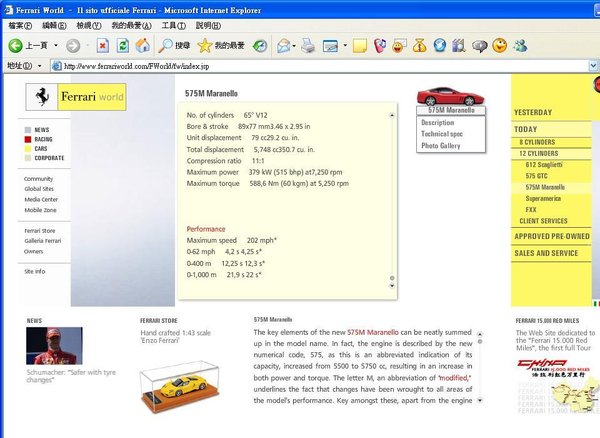The width and height of the screenshot is (600, 438).
Task: Click the Back navigation arrow button
Action: (17, 46)
